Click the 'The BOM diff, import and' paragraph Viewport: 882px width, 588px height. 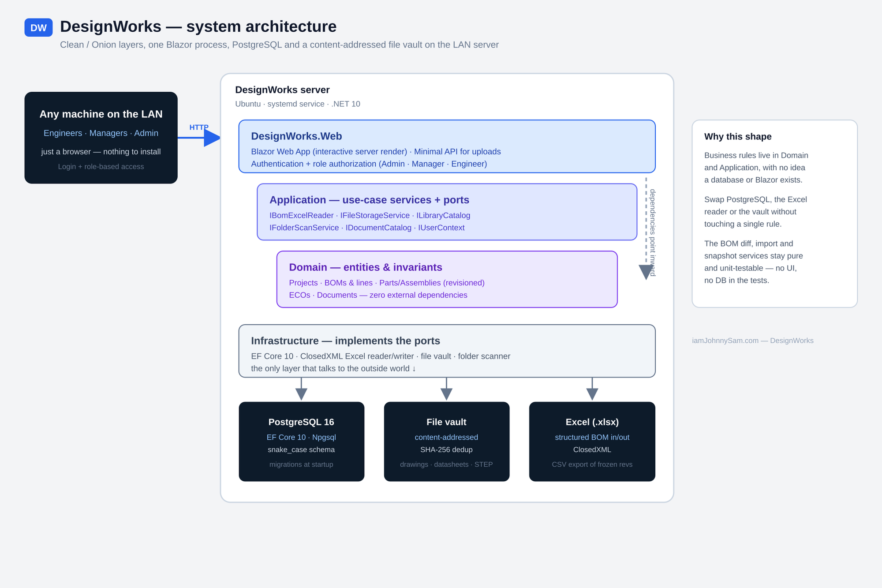[754, 262]
